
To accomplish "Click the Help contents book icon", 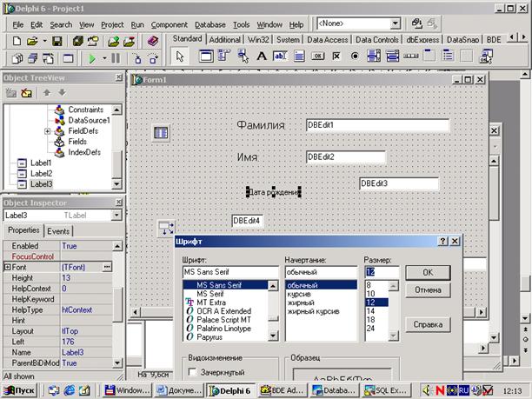I will pos(153,41).
